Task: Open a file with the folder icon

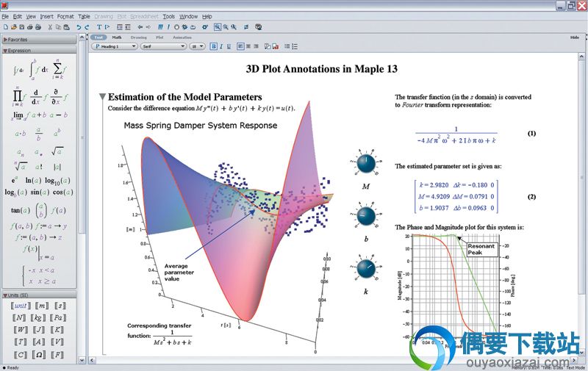Action: coord(14,27)
